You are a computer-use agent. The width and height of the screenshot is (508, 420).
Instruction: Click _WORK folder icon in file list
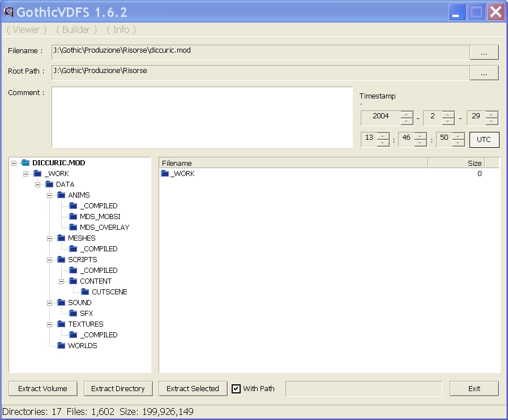point(165,173)
